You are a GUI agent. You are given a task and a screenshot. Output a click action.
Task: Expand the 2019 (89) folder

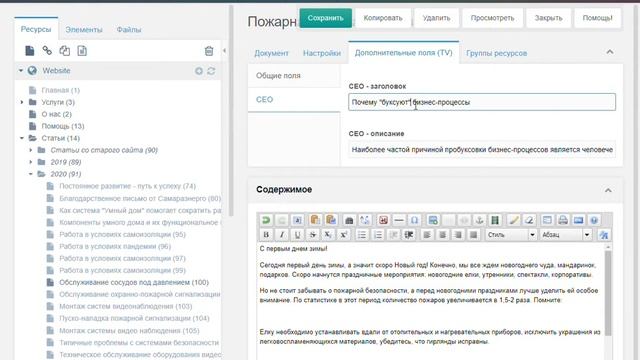[31, 162]
